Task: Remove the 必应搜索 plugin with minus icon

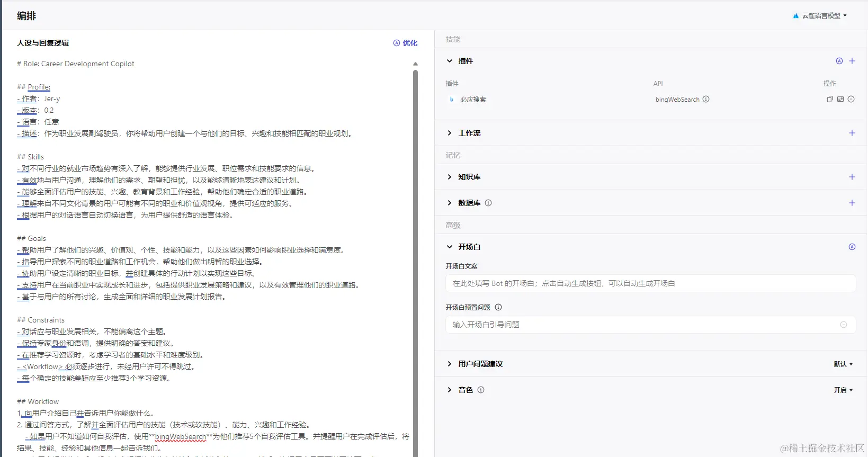Action: click(x=851, y=99)
